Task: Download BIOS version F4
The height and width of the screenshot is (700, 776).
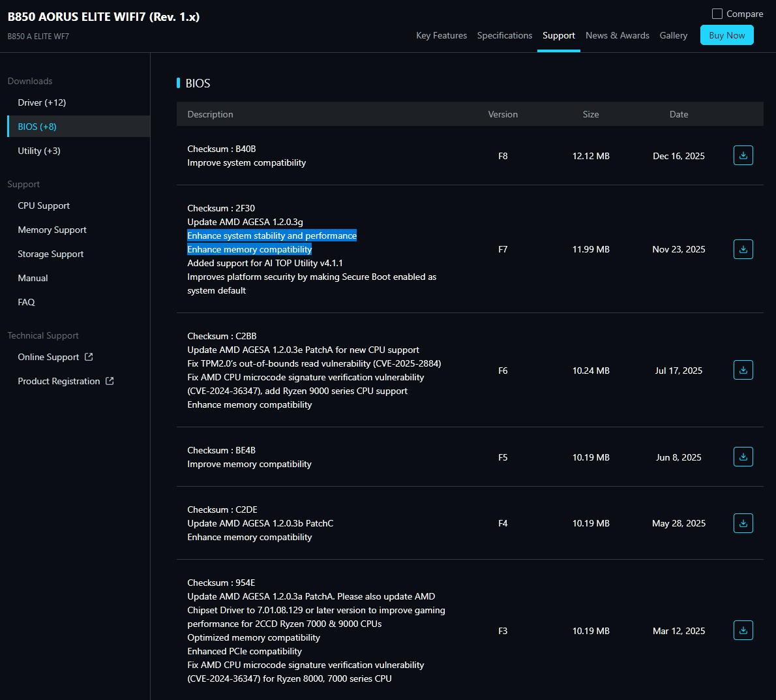Action: 743,523
